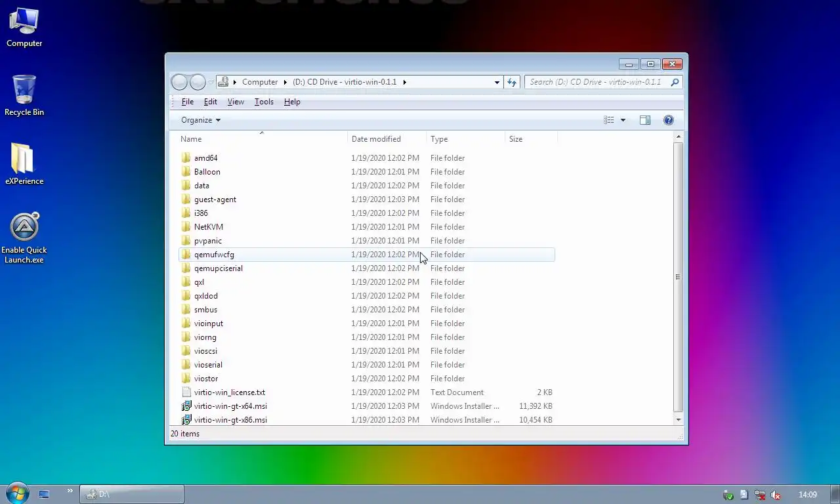840x504 pixels.
Task: Refresh the current folder view
Action: pyautogui.click(x=512, y=82)
